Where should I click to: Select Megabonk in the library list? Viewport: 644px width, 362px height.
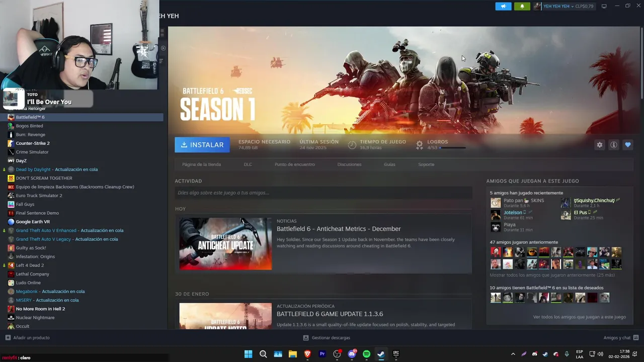coord(82,292)
